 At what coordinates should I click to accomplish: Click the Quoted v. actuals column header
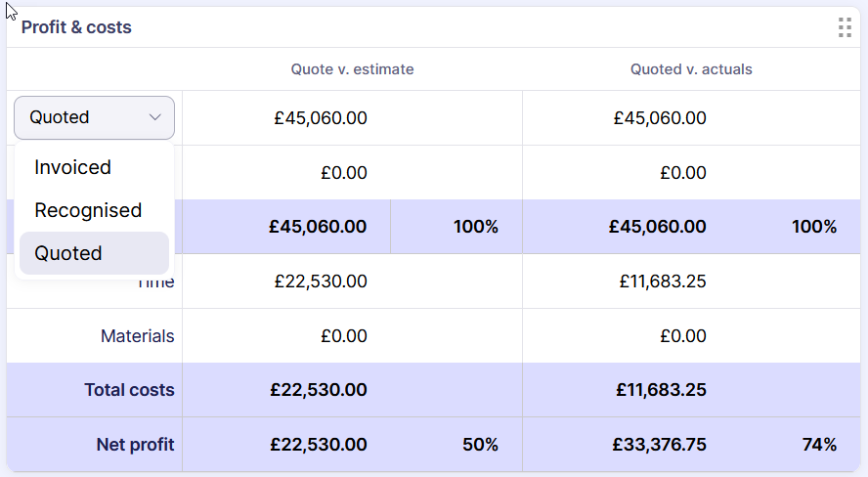click(x=691, y=69)
